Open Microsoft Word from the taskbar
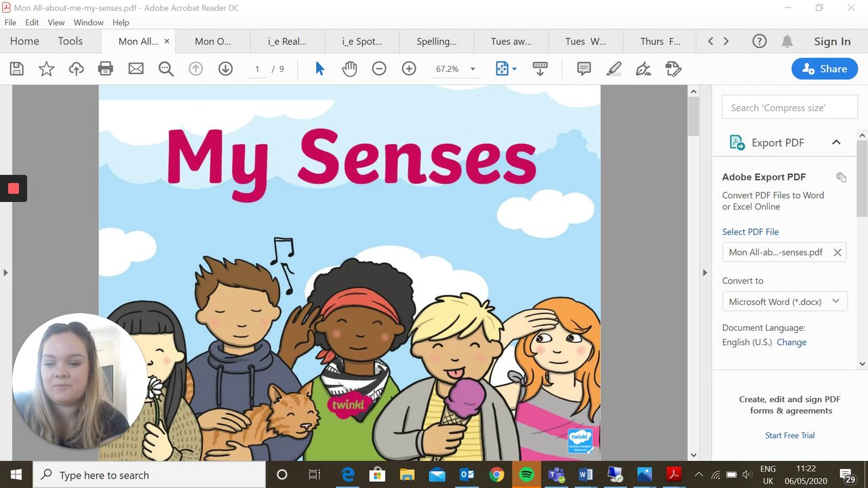This screenshot has width=868, height=488. (586, 474)
